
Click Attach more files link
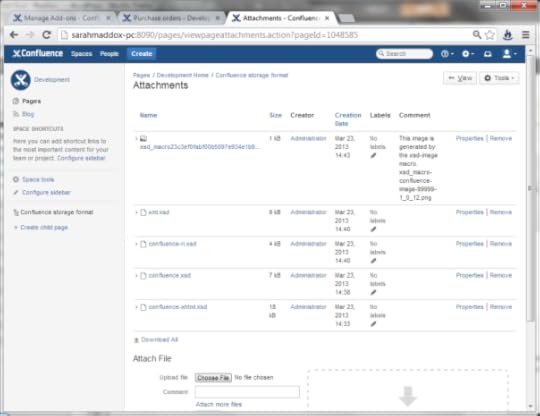[x=219, y=404]
